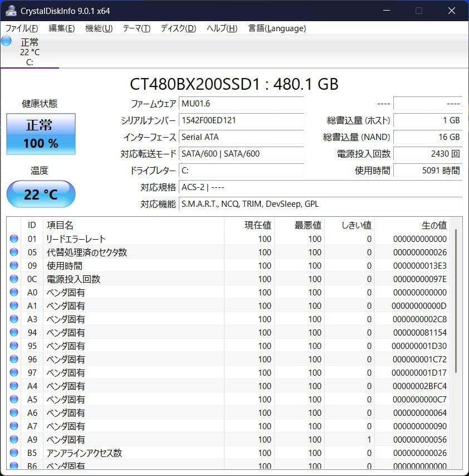This screenshot has width=469, height=476.
Task: Click the status orb for ID A3 row
Action: [14, 319]
